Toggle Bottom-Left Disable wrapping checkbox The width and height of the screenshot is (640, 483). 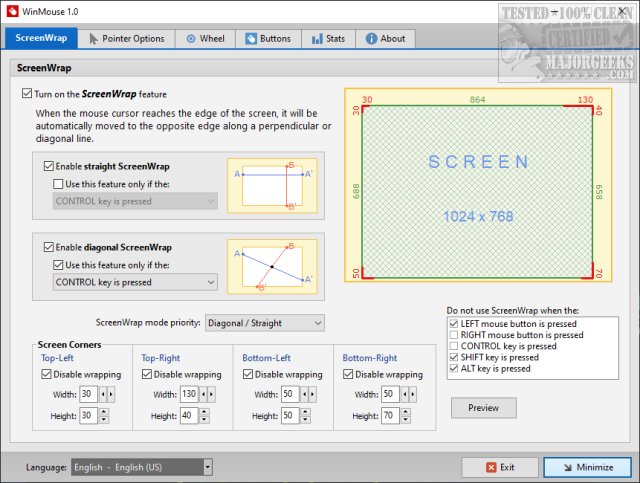(248, 374)
